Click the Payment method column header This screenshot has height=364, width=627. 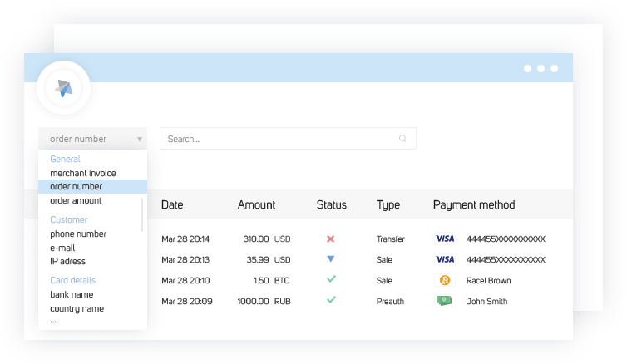474,205
